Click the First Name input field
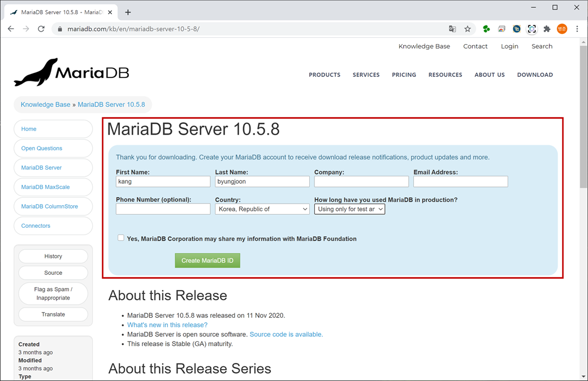This screenshot has height=381, width=588. pyautogui.click(x=163, y=181)
